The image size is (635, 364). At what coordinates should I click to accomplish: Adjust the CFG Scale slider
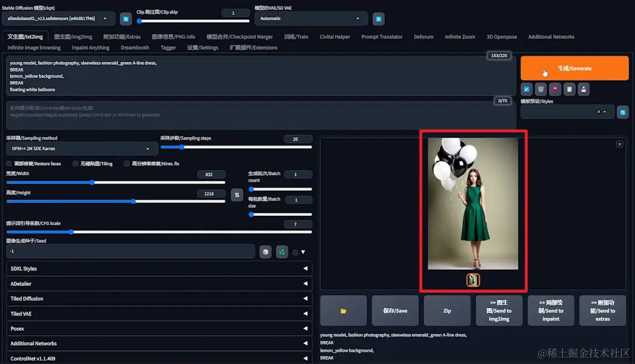tap(159, 232)
